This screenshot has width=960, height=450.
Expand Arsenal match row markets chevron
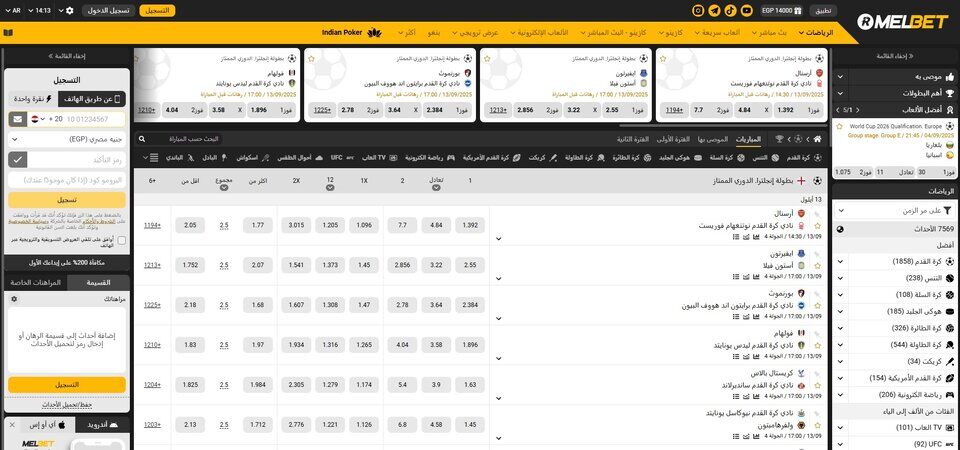click(x=498, y=239)
